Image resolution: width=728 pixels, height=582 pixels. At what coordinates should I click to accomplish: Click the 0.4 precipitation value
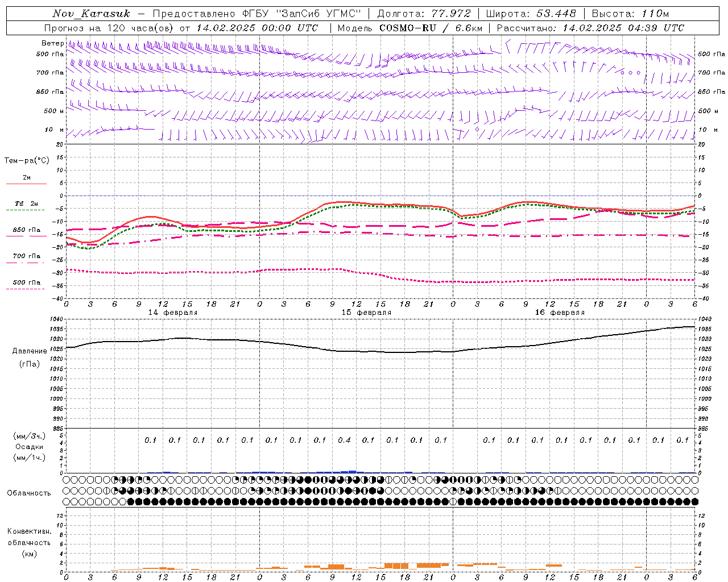[x=344, y=440]
